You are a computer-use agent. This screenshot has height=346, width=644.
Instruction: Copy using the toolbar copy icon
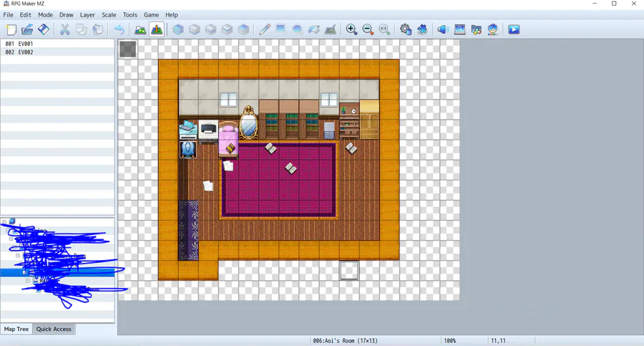[x=82, y=29]
